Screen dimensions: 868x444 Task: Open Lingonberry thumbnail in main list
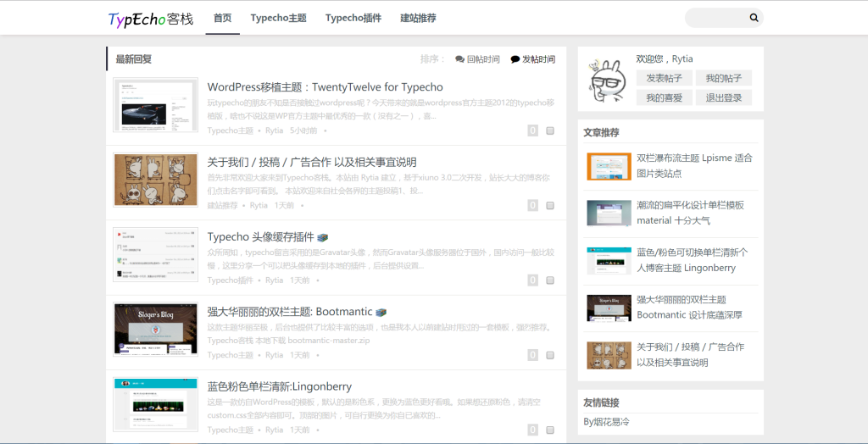[x=156, y=404]
